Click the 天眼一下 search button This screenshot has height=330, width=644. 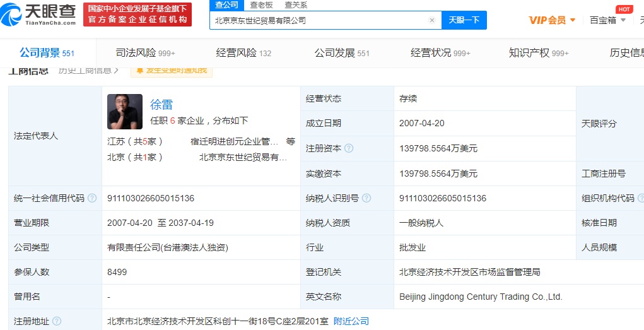pos(464,20)
